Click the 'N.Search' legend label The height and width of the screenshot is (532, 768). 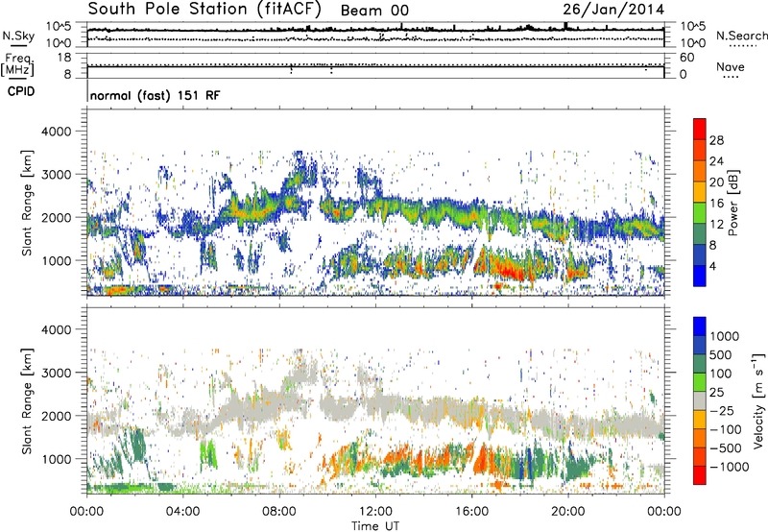pyautogui.click(x=741, y=36)
